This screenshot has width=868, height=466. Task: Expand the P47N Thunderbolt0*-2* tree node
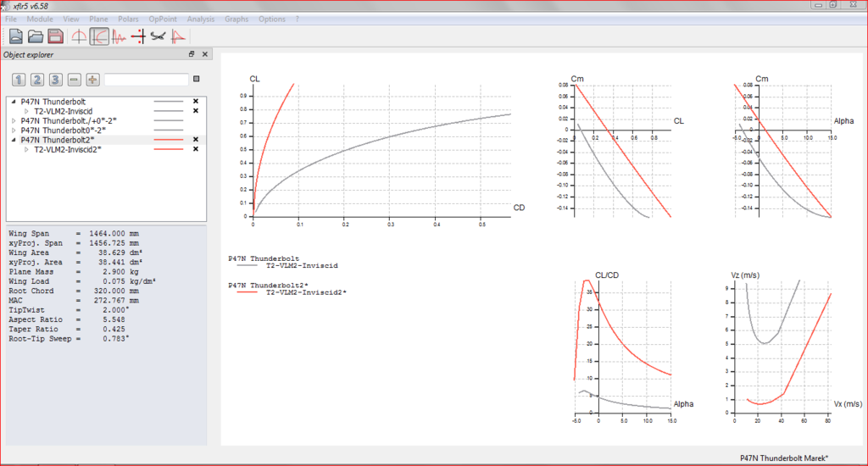coord(13,130)
